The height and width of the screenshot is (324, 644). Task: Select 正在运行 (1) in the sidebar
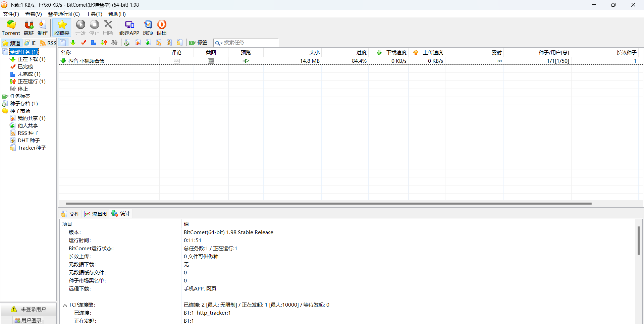[32, 81]
